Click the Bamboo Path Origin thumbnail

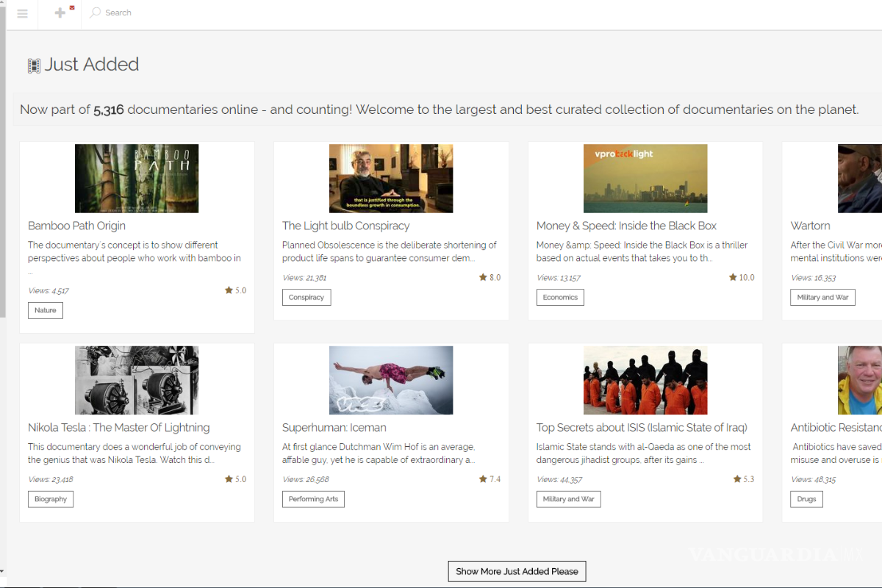[x=137, y=179]
